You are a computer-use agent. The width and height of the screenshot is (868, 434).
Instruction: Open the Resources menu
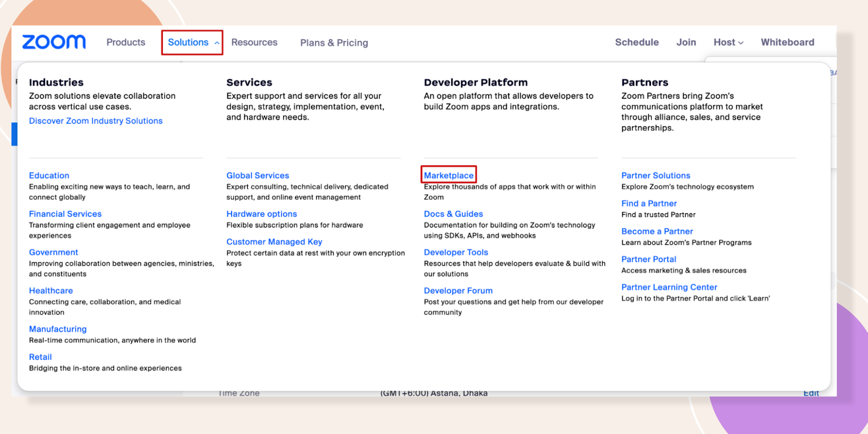coord(254,42)
